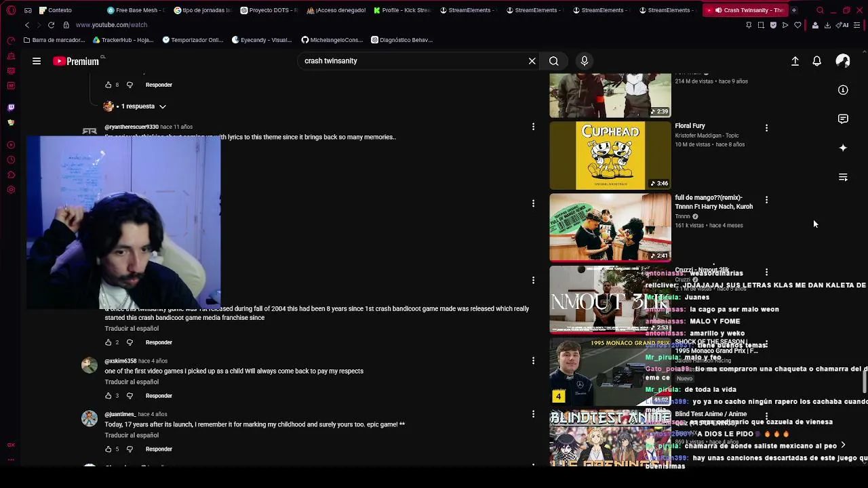The width and height of the screenshot is (868, 488).
Task: Open options menu for @xskim6358 comment
Action: tap(533, 361)
